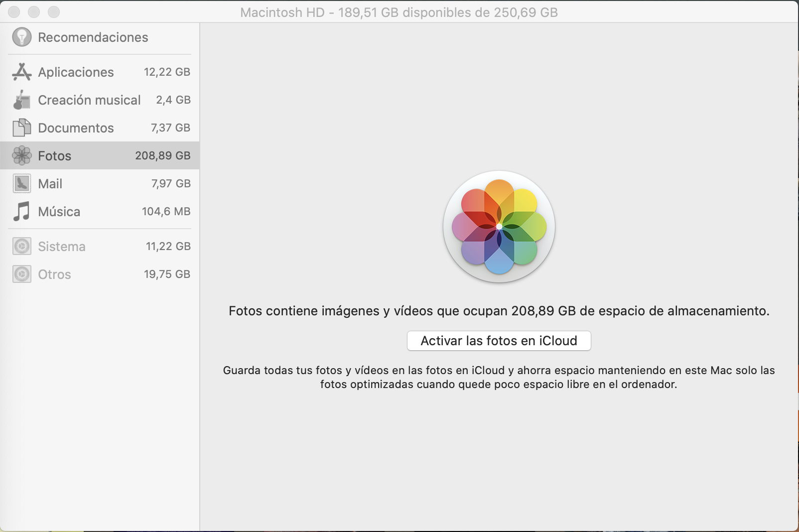Viewport: 799px width, 532px height.
Task: Close the storage management window
Action: tap(14, 11)
